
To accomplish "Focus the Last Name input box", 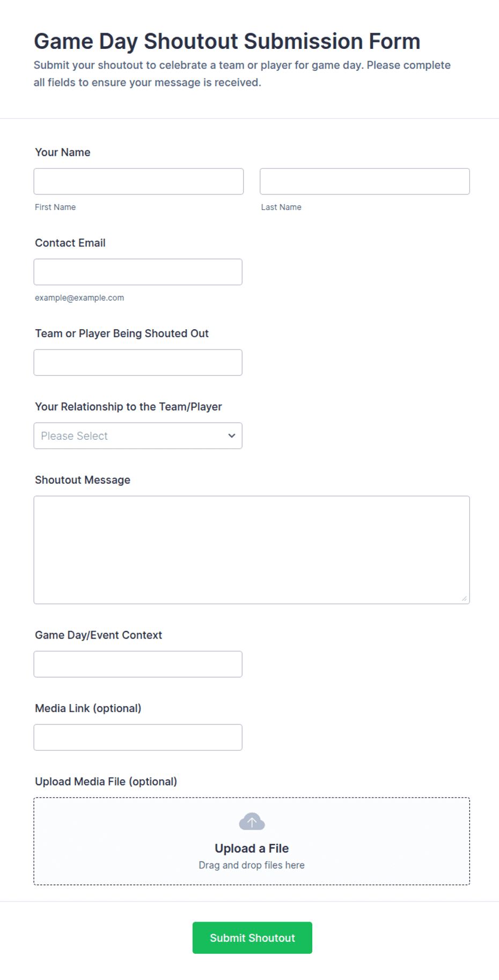I will (x=365, y=182).
